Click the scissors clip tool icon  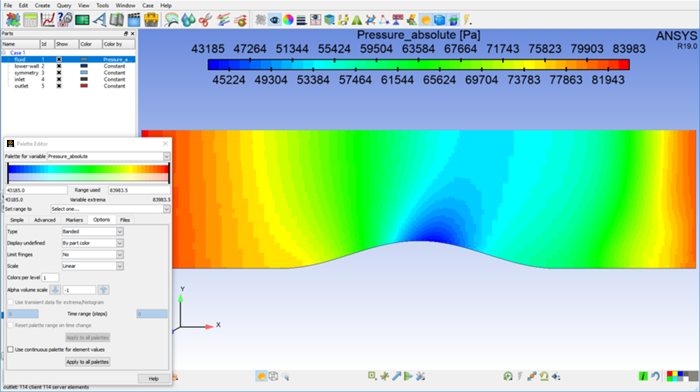click(205, 20)
